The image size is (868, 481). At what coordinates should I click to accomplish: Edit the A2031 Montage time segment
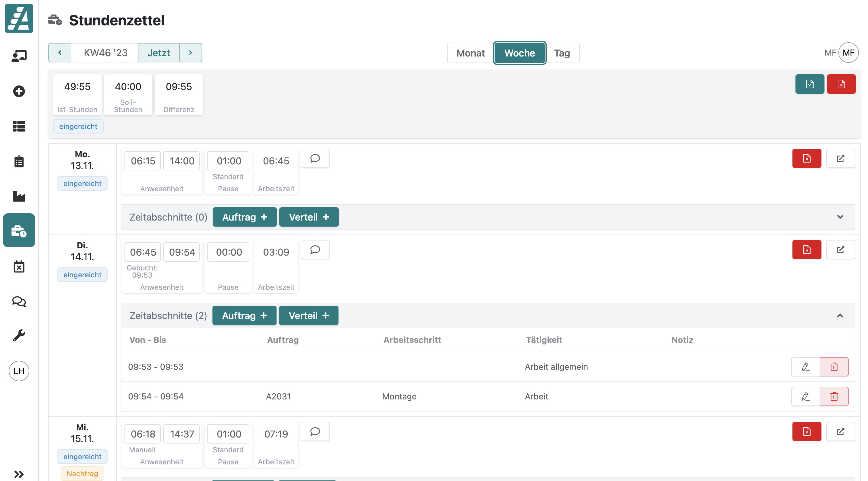coord(805,396)
